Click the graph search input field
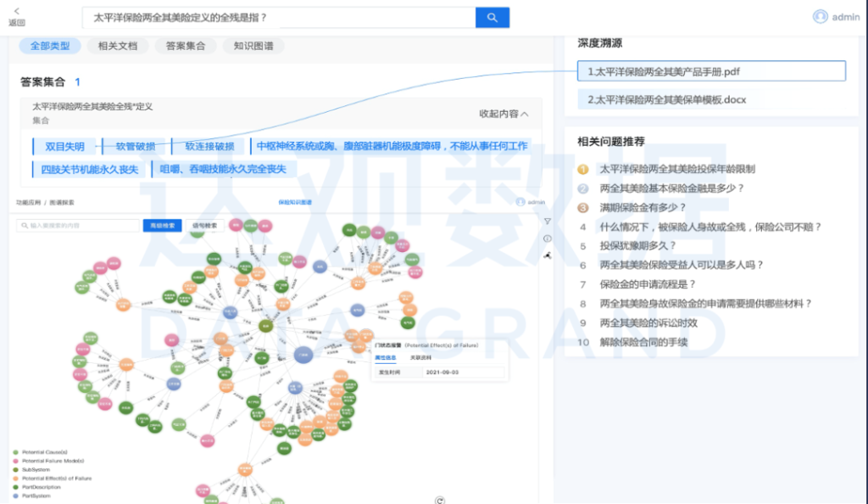This screenshot has width=868, height=504. coord(76,225)
